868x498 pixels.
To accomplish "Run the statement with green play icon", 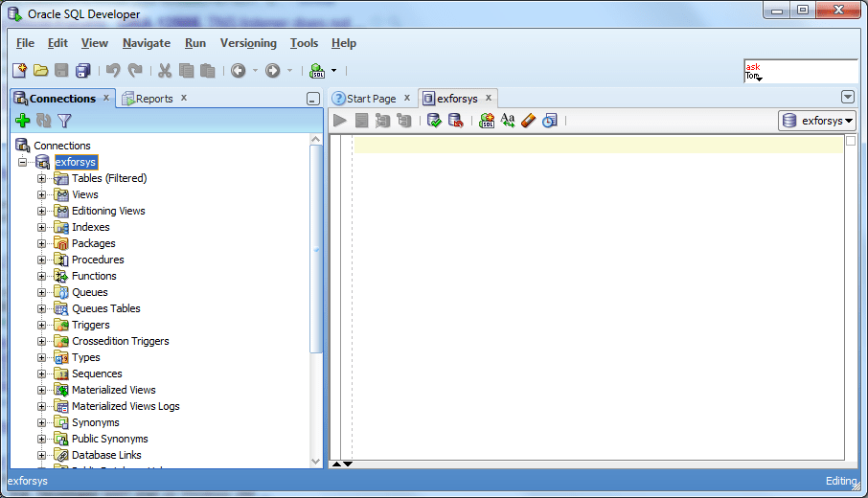I will [x=340, y=120].
